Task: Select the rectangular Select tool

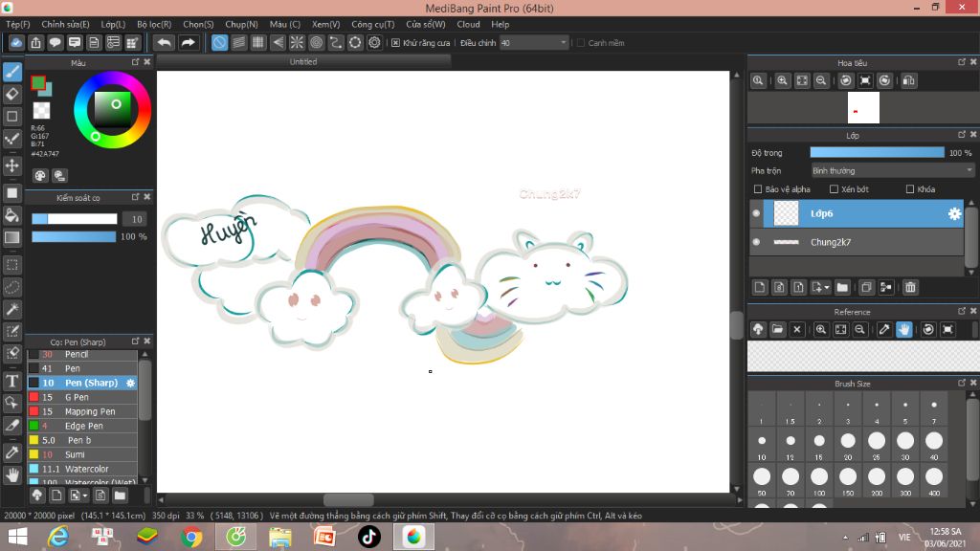Action: tap(12, 265)
